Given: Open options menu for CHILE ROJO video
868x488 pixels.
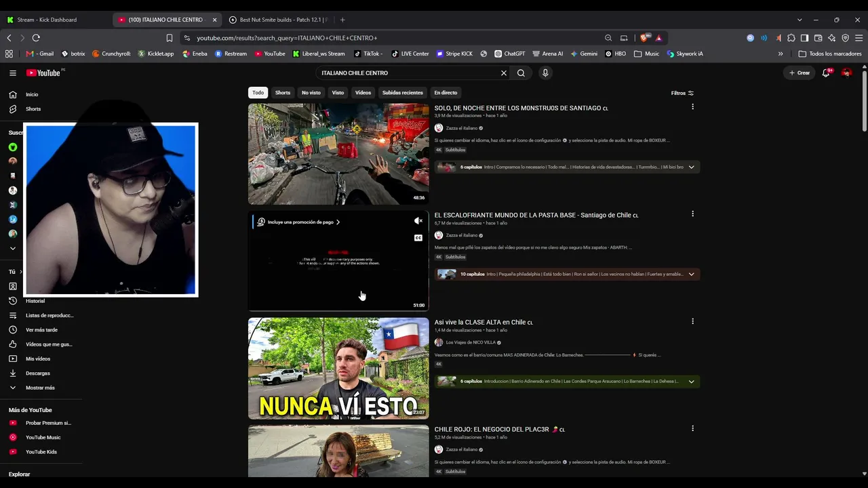Looking at the screenshot, I should [x=692, y=428].
